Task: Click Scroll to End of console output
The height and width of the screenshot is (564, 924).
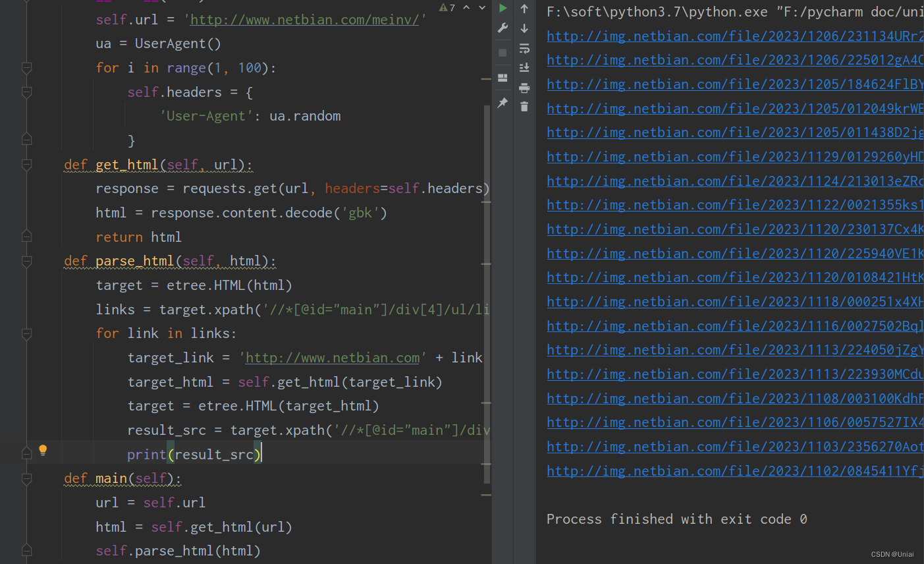Action: 524,68
